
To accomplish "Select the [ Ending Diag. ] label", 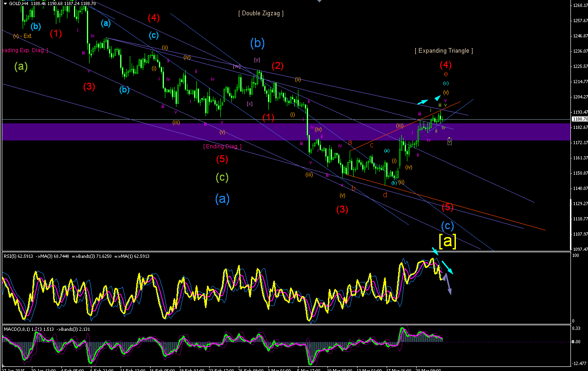I will tap(222, 146).
